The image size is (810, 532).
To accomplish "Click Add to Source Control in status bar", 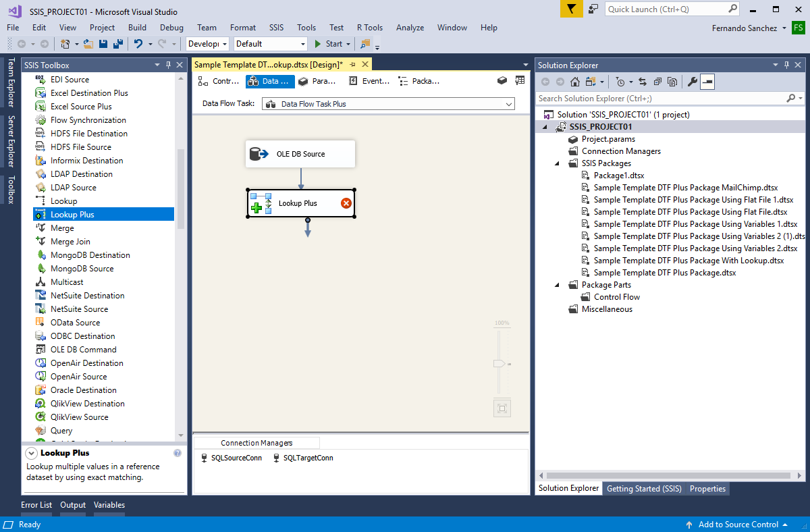I will [x=737, y=525].
